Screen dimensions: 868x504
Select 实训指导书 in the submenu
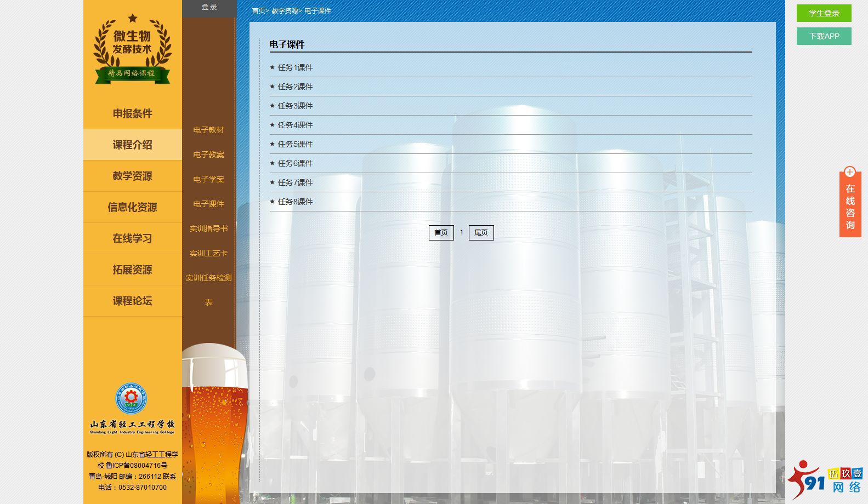208,228
